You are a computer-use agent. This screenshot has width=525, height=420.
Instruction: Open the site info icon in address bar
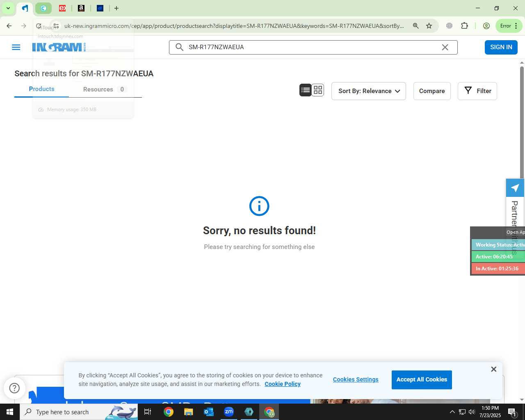tap(56, 26)
